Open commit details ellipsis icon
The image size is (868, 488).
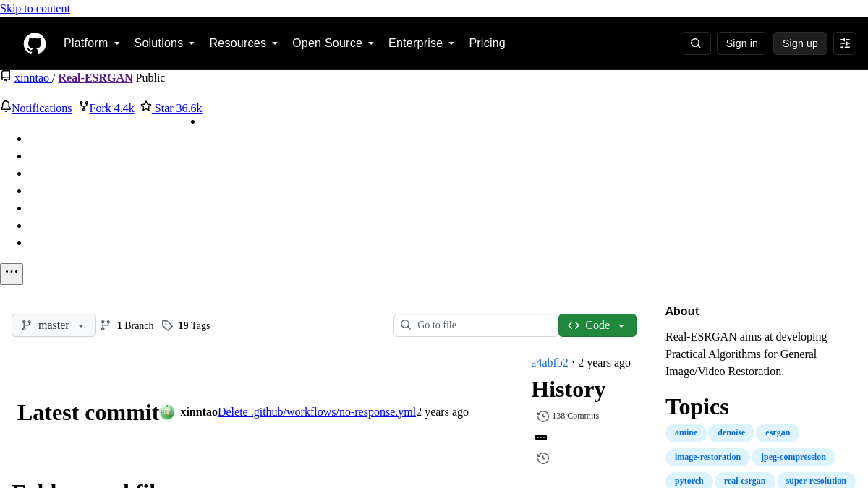click(x=541, y=437)
